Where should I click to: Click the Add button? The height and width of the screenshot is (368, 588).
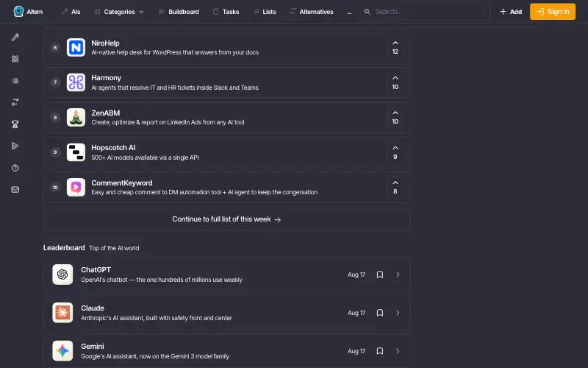(x=511, y=12)
